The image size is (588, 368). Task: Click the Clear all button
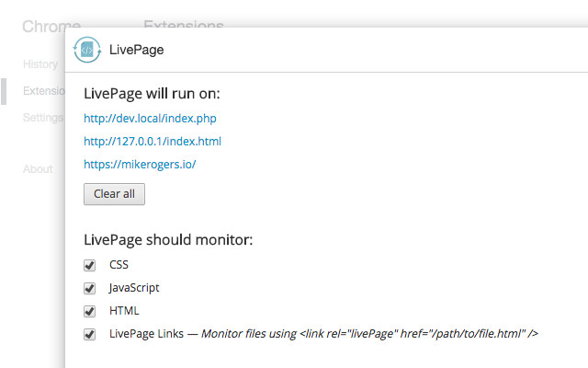click(x=114, y=194)
